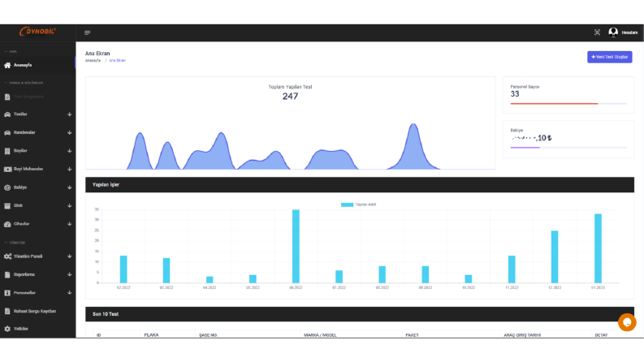Expand the Testler submenu arrow
Screen dimensions: 644x362
pos(69,114)
